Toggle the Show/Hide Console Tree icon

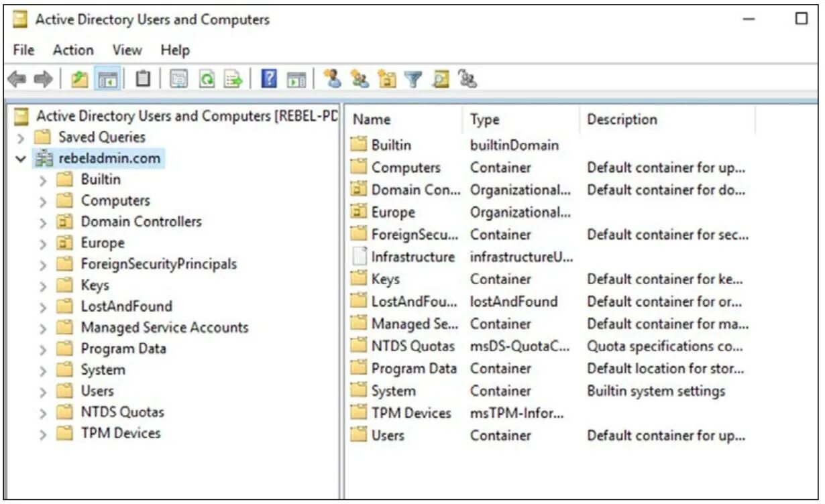(x=107, y=79)
